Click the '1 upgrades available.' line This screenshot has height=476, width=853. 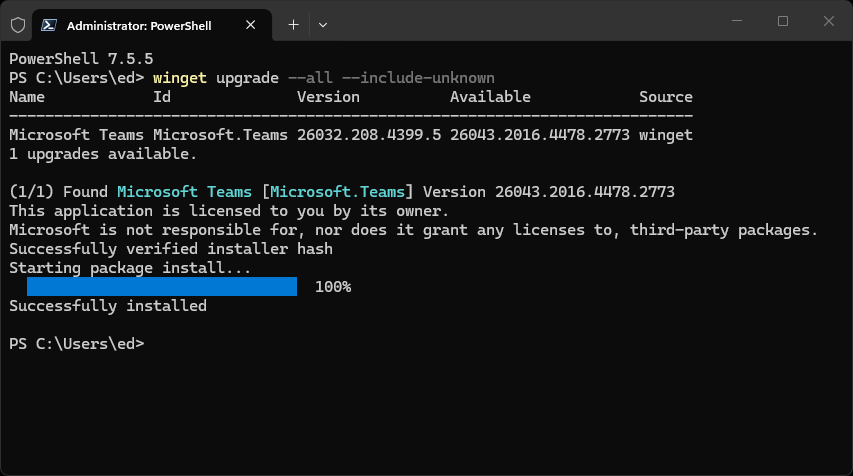[x=103, y=154]
